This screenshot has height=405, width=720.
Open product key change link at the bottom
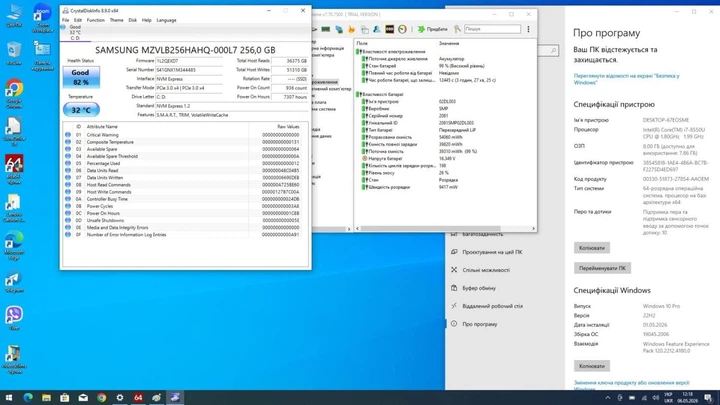(631, 385)
